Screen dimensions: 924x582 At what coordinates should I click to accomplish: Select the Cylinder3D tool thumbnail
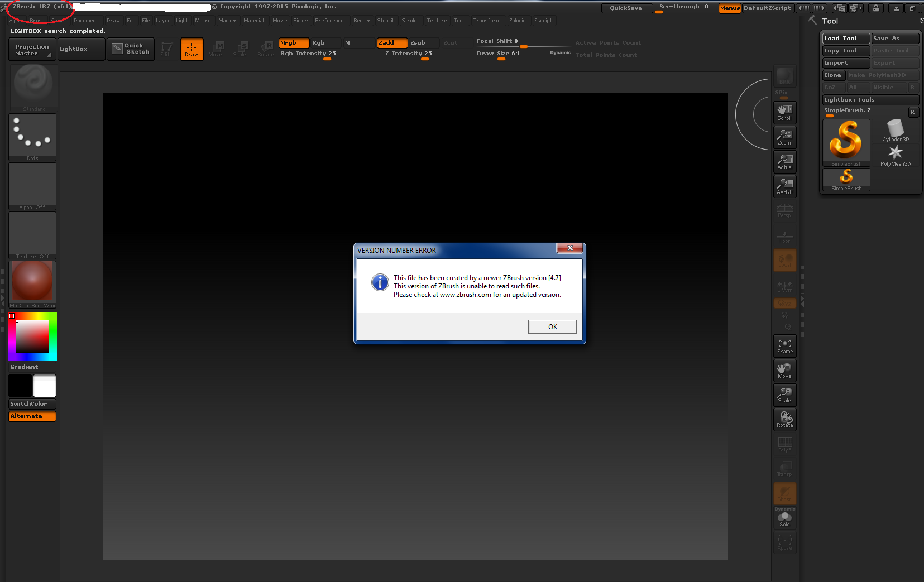[895, 131]
